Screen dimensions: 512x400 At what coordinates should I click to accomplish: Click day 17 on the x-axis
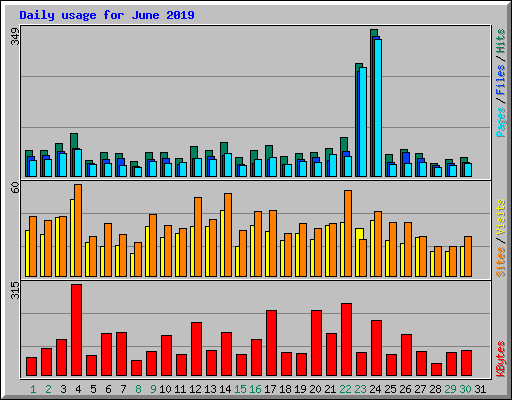pyautogui.click(x=270, y=389)
